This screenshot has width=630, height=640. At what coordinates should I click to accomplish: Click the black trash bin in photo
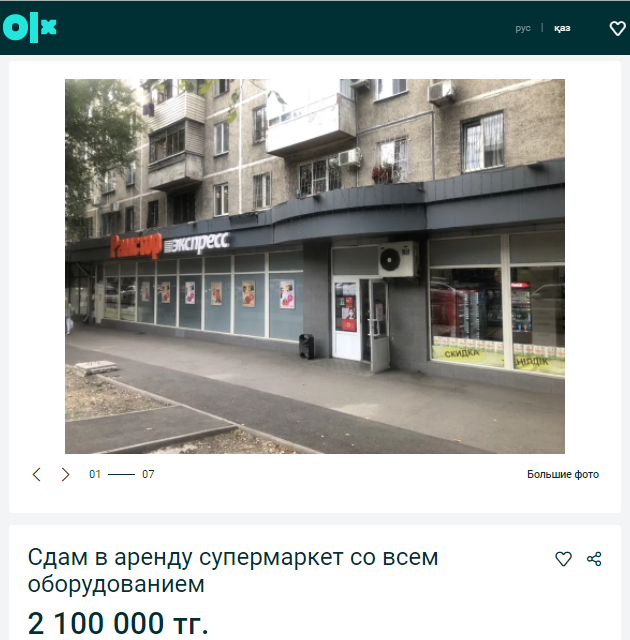(306, 347)
